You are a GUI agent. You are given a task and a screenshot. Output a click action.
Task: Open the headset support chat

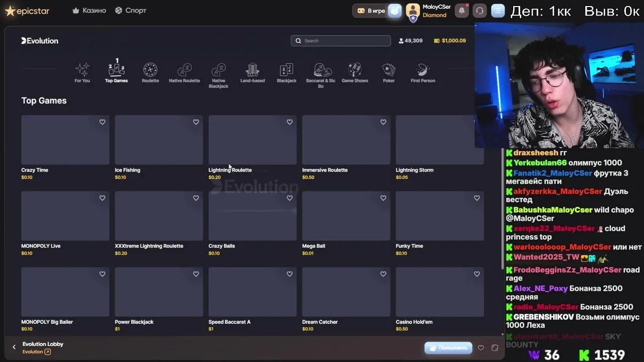pos(479,11)
